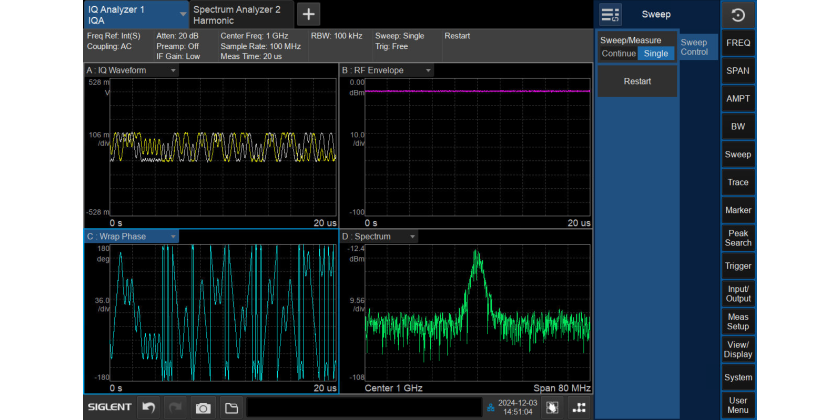Click the redo arrow icon
Viewport: 840px width, 420px height.
click(176, 407)
